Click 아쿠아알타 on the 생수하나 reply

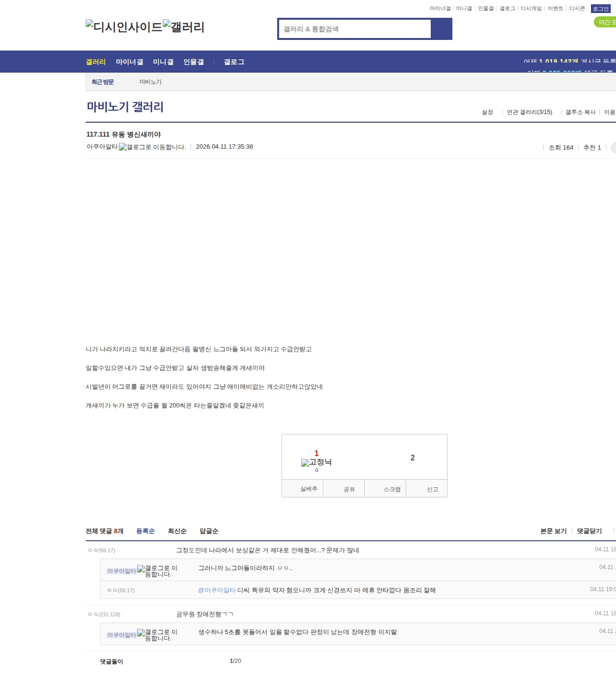[x=121, y=635]
